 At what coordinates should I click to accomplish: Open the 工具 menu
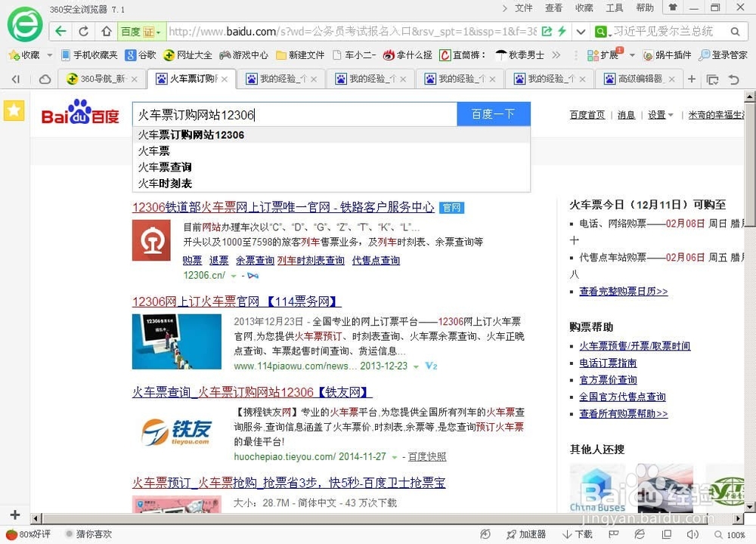pyautogui.click(x=614, y=8)
